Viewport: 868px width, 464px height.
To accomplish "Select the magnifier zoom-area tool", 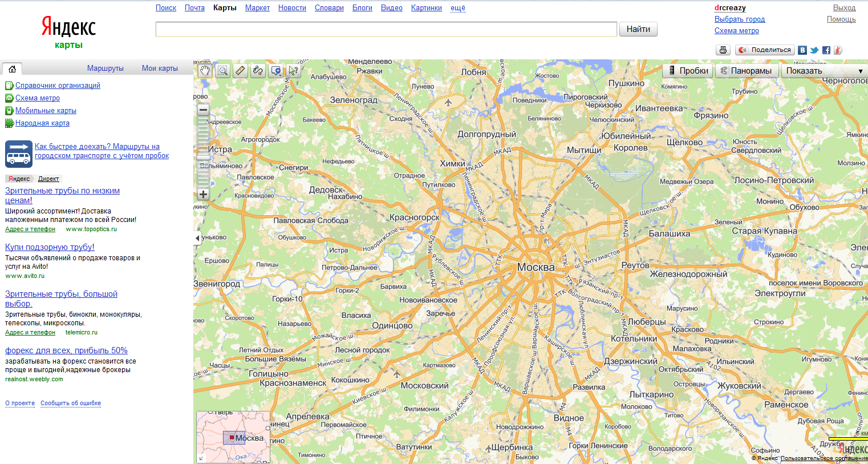I will tap(222, 71).
